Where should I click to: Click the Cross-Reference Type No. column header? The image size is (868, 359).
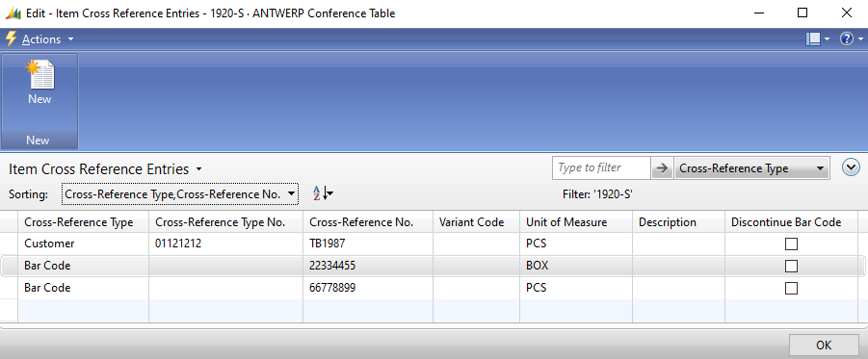click(x=225, y=222)
